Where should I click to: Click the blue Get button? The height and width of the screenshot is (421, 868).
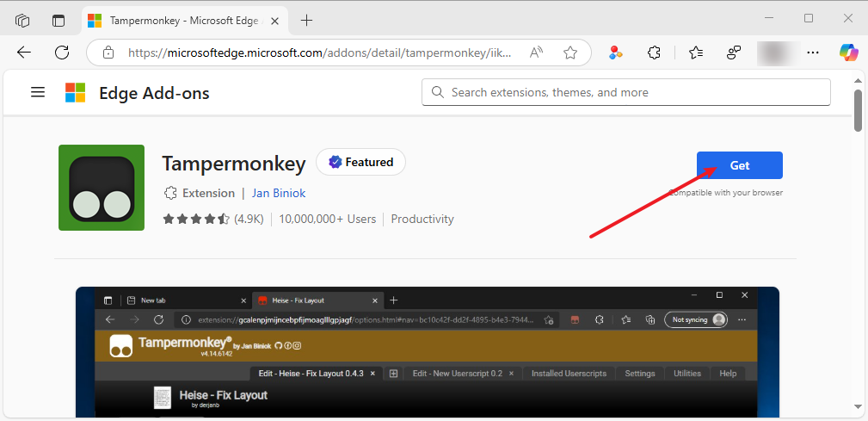[x=739, y=165]
